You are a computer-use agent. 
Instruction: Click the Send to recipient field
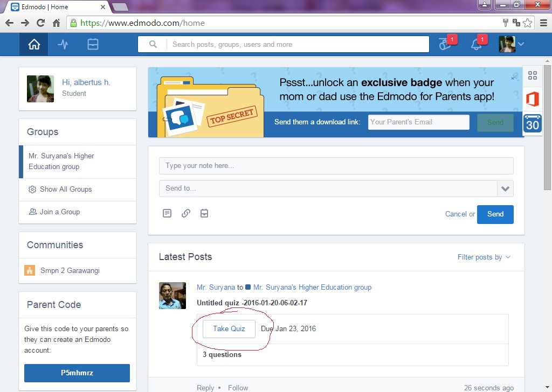[328, 188]
